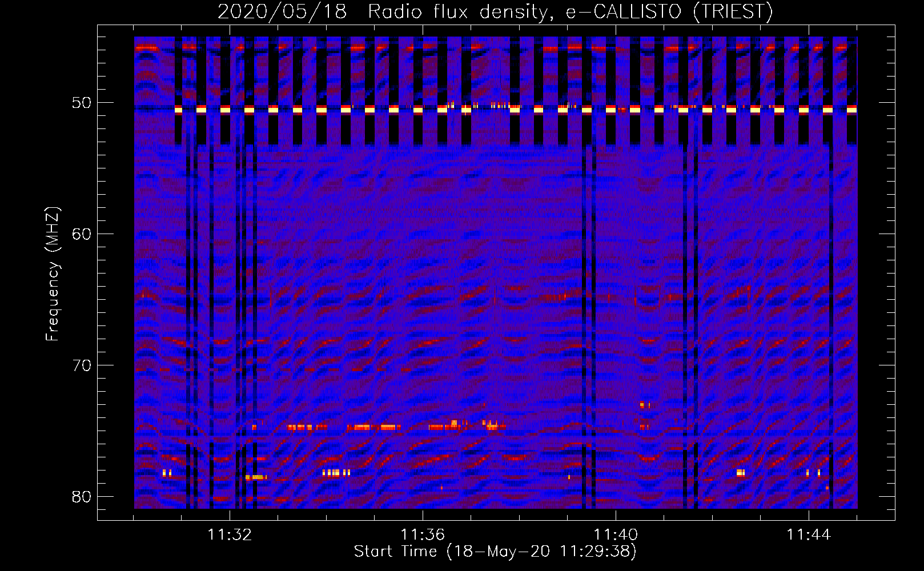The image size is (924, 571).
Task: Click the '70' frequency tick label
Action: click(82, 365)
